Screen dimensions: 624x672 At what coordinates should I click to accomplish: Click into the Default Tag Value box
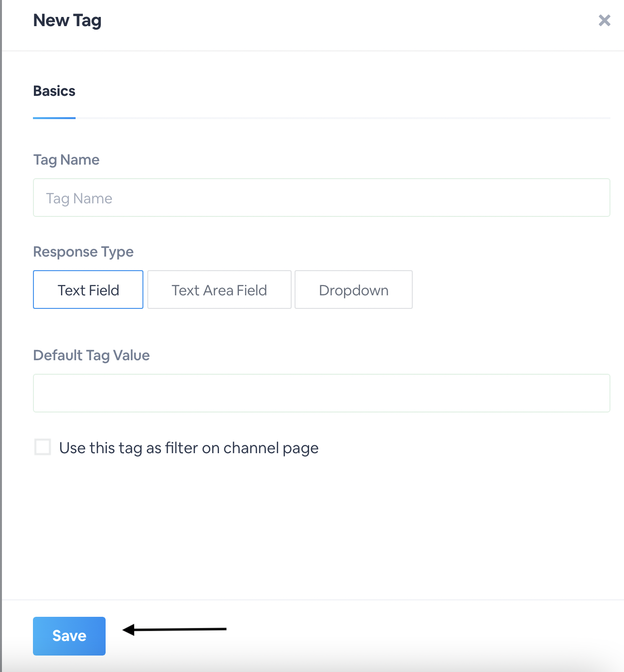321,393
